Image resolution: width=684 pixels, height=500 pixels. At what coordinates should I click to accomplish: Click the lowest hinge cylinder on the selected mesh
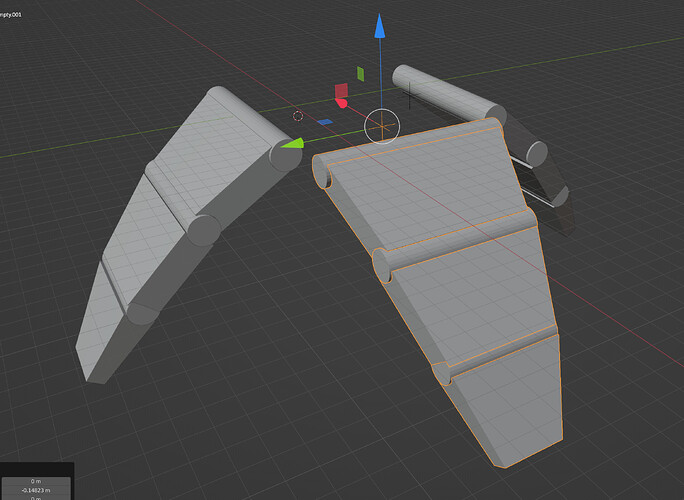pos(495,353)
